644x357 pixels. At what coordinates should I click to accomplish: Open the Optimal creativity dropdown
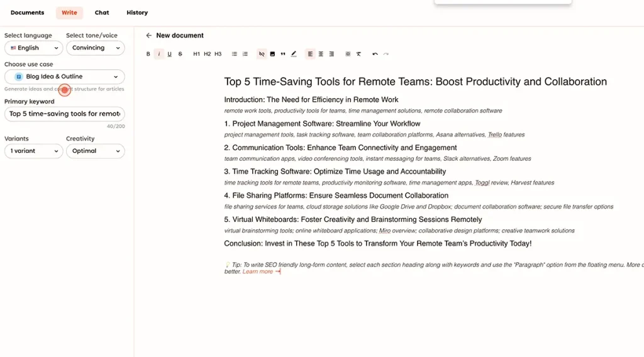click(96, 151)
